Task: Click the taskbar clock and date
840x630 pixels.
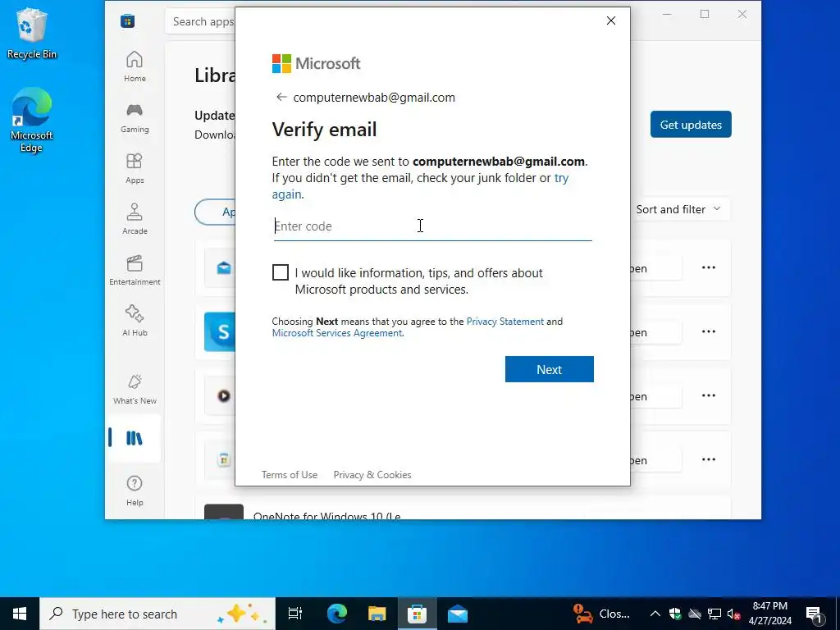Action: [769, 614]
